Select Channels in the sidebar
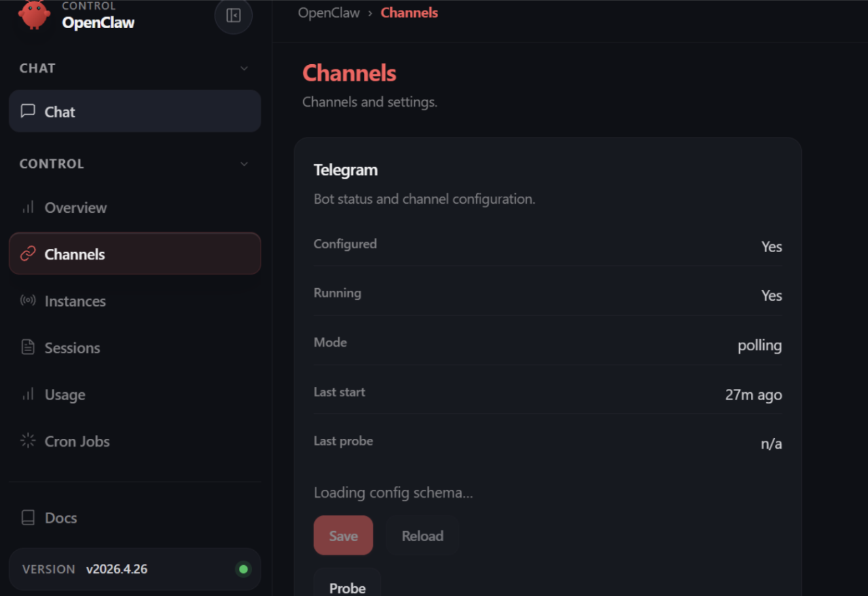 coord(135,253)
